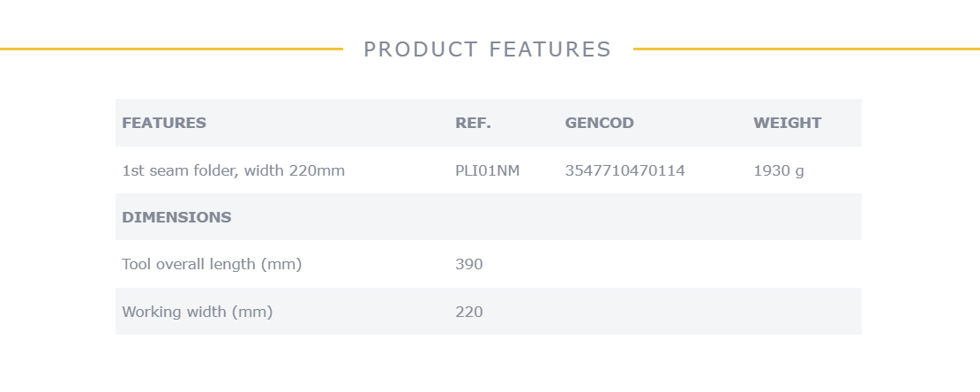Click the FEATURES column header
The height and width of the screenshot is (392, 980).
164,123
